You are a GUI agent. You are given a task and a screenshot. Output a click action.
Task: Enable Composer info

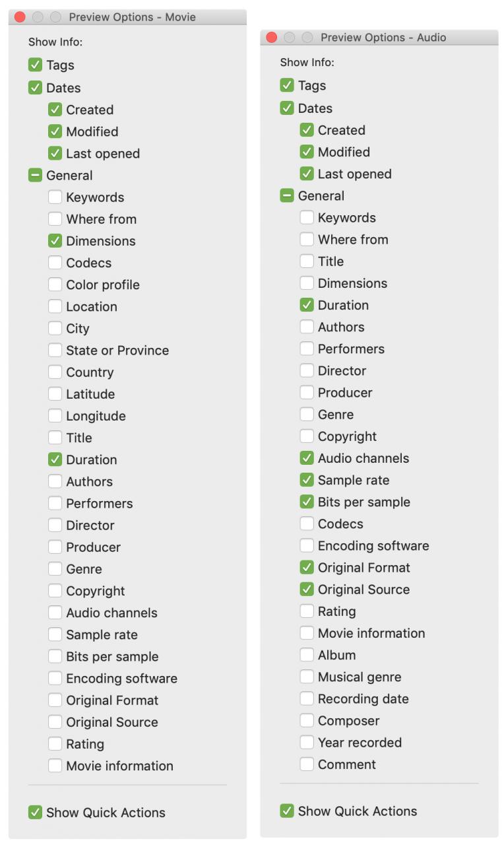click(307, 721)
